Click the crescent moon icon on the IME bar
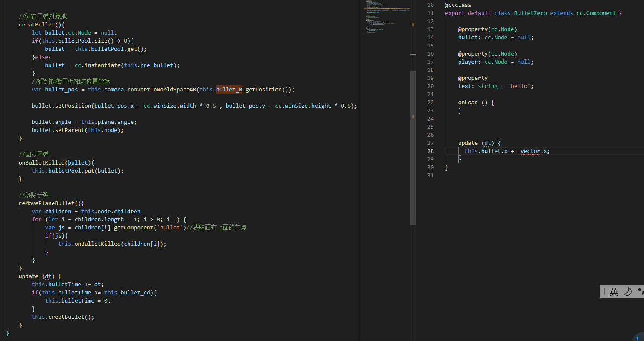This screenshot has width=644, height=341. (x=627, y=291)
